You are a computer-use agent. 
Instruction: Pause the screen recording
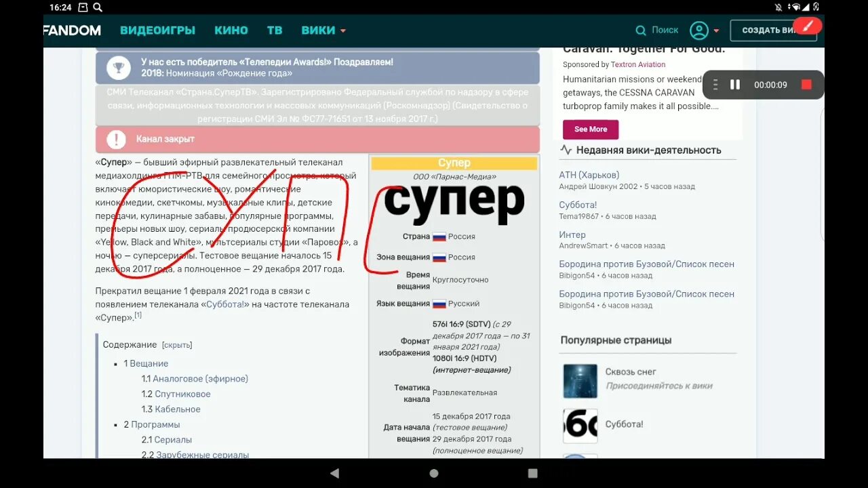[x=735, y=85]
